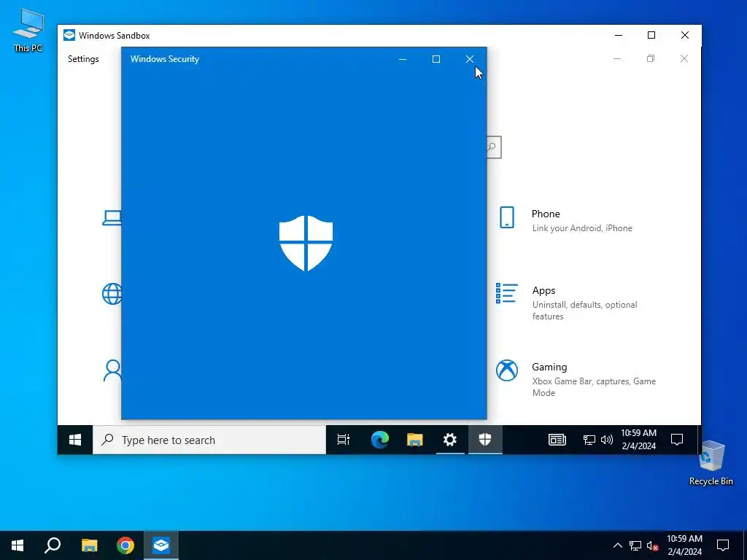This screenshot has height=560, width=747.
Task: Click the 'Settings' window title text
Action: [83, 59]
